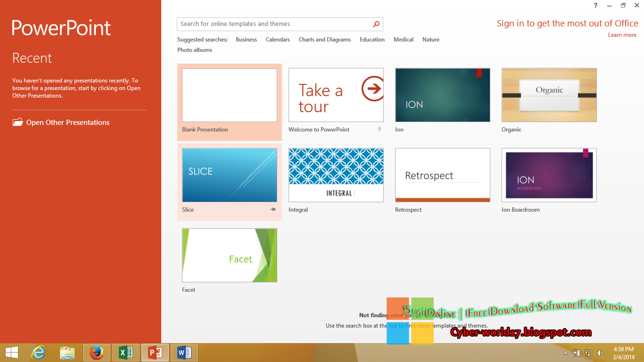The image size is (644, 362).
Task: Unpin the Slice template from the list
Action: click(273, 209)
